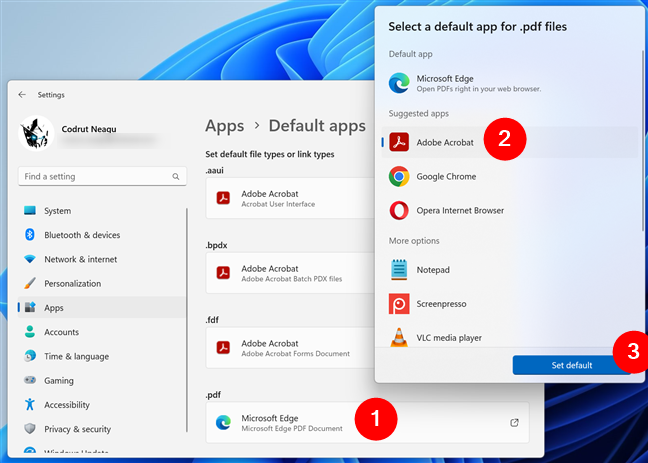Viewport: 648px width, 463px height.
Task: Click the Network wifi icon
Action: [30, 259]
